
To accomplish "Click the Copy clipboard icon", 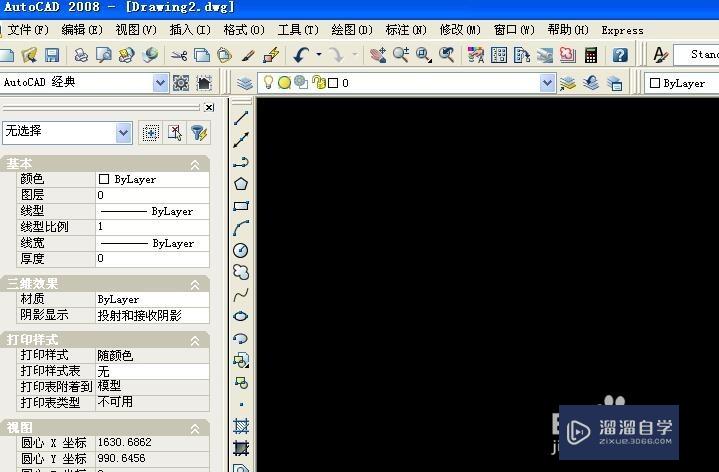I will 202,55.
